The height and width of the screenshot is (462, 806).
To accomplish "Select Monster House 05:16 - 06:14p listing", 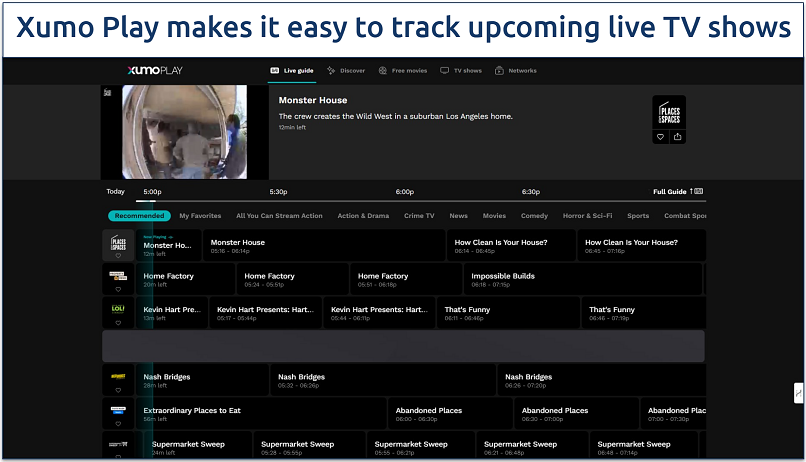I will pyautogui.click(x=324, y=246).
